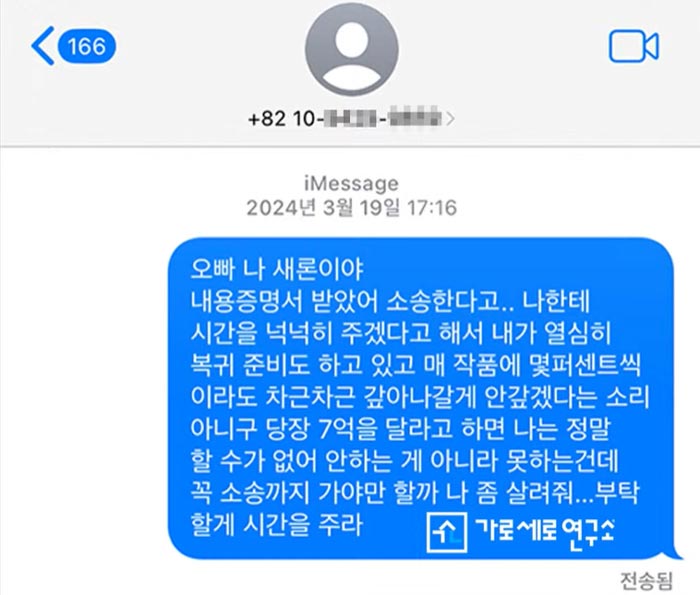This screenshot has height=595, width=700.
Task: Tap the line beginning 할 수가 없어
Action: [404, 461]
